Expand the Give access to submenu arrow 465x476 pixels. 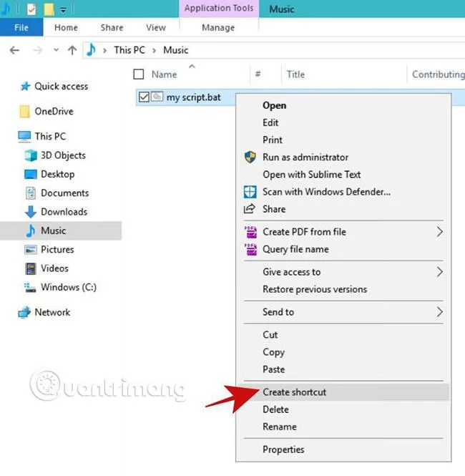coord(440,272)
